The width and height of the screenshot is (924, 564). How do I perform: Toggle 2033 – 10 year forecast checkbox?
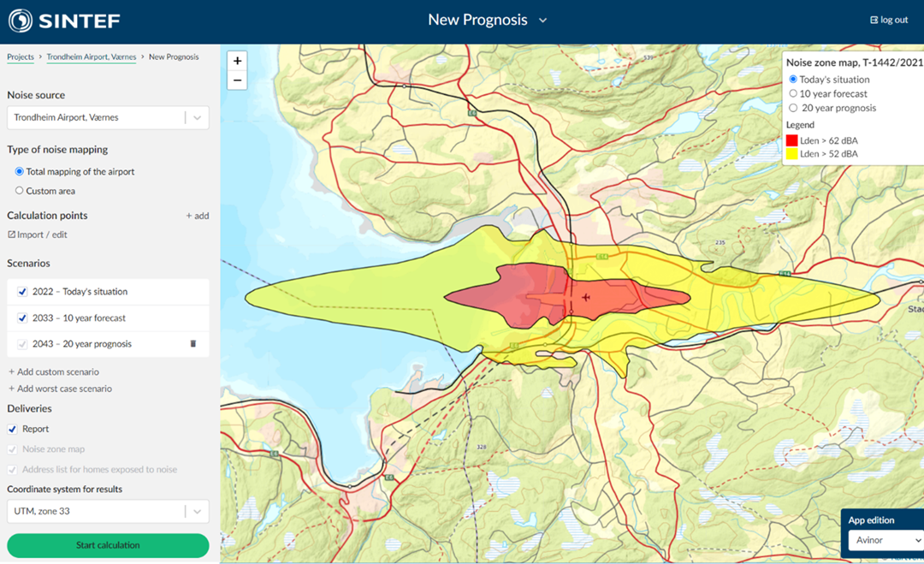22,318
